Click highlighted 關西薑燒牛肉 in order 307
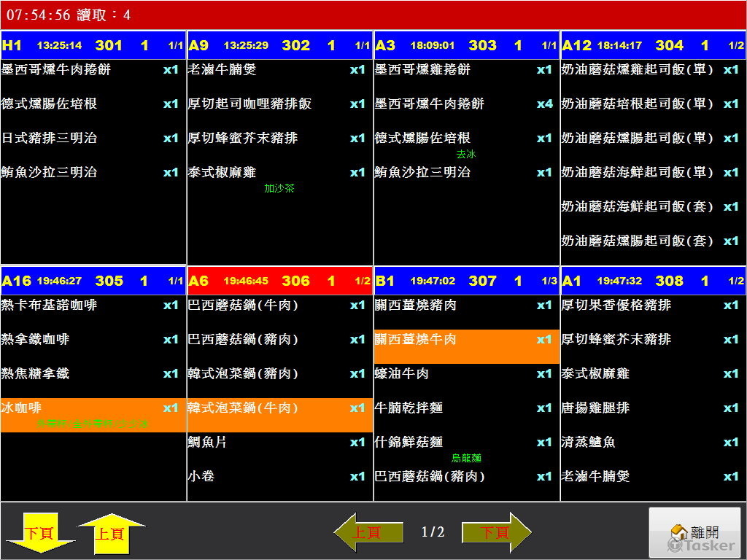 466,346
